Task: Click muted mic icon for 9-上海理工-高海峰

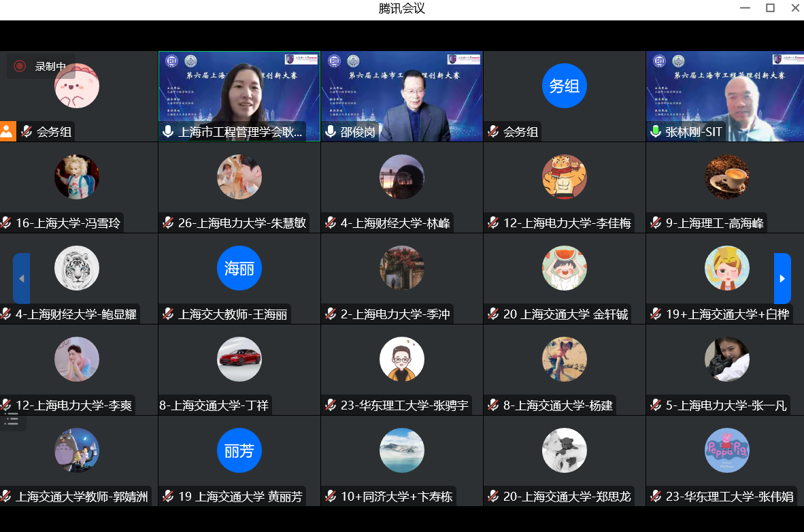Action: pos(656,222)
